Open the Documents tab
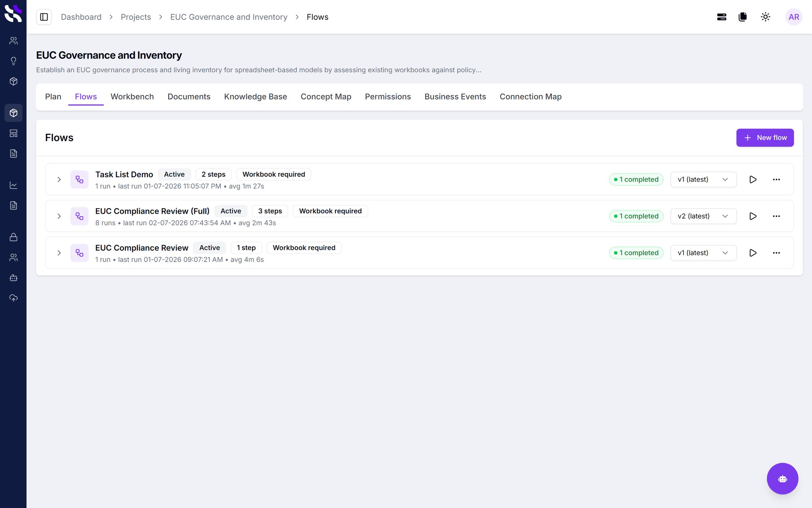 pyautogui.click(x=189, y=97)
